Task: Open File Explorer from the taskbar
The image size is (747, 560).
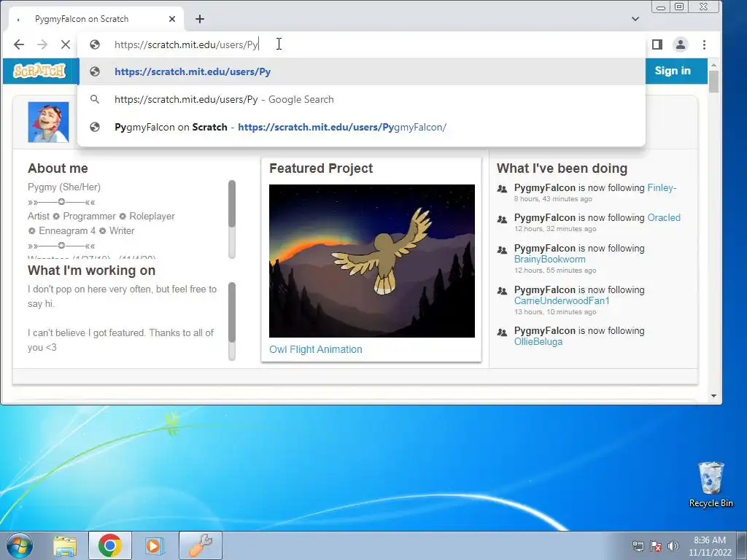Action: [x=65, y=545]
